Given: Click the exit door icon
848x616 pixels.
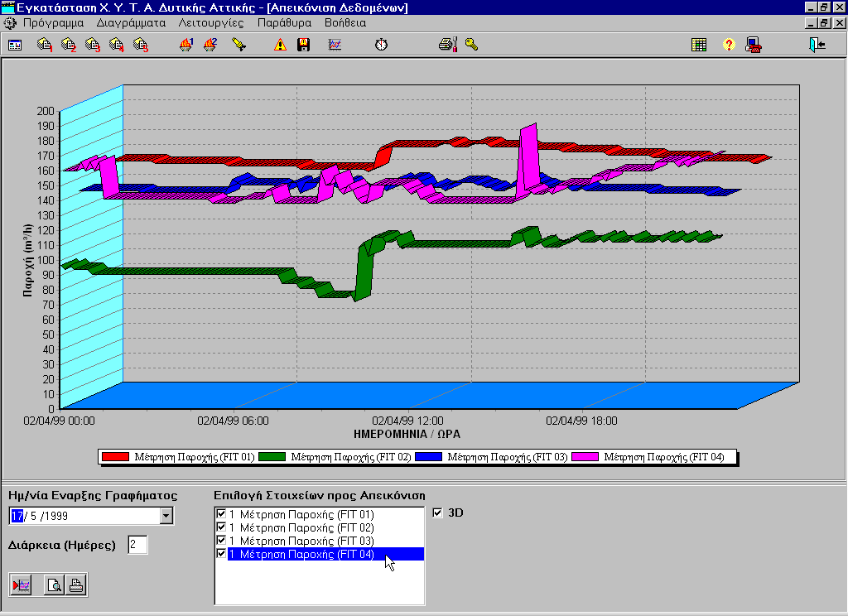Looking at the screenshot, I should 817,45.
